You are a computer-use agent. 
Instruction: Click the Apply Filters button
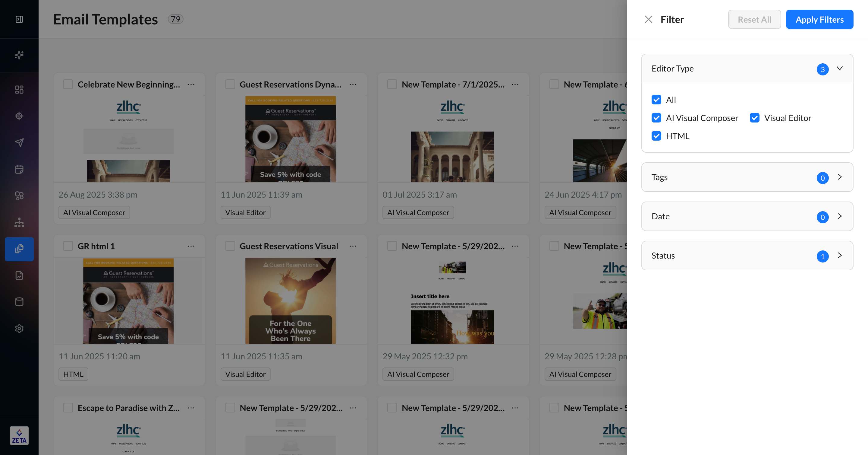(x=819, y=20)
